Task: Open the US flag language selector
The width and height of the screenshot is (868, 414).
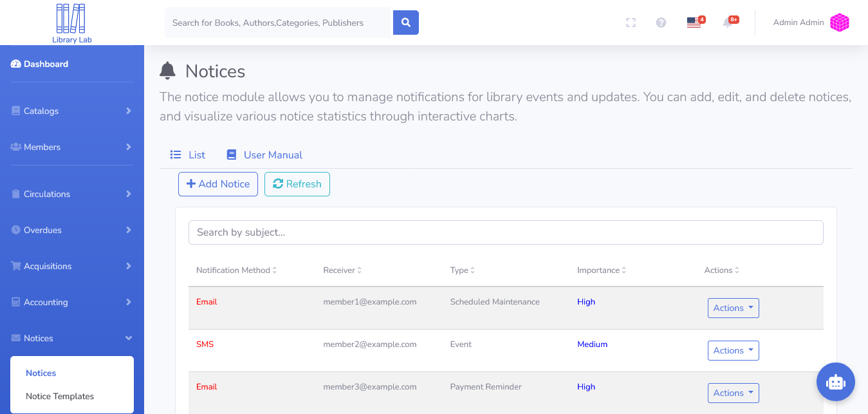Action: point(694,22)
